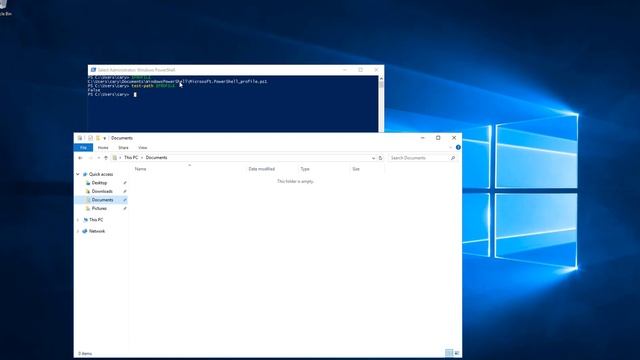Viewport: 640px width, 360px height.
Task: Switch to the Home ribbon tab
Action: coord(103,147)
